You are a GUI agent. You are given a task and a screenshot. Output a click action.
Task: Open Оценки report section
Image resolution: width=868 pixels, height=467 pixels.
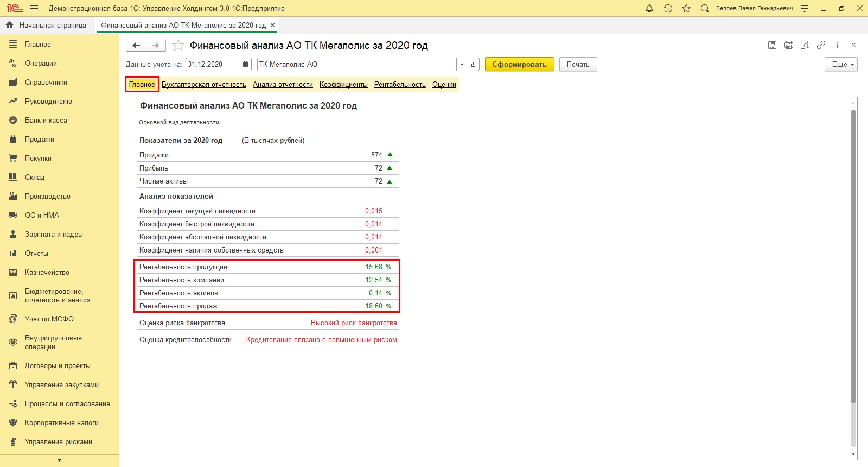[x=444, y=85]
